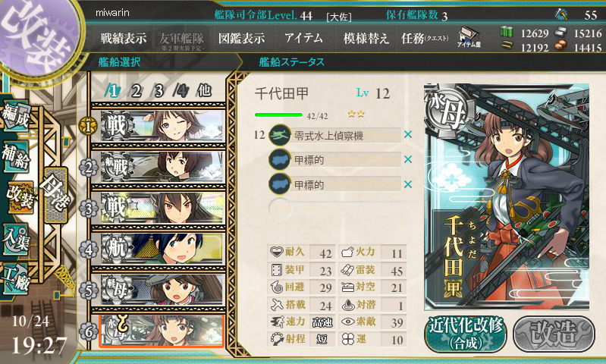Switch to fleet 2 tab
Image resolution: width=606 pixels, height=364 pixels.
click(136, 91)
